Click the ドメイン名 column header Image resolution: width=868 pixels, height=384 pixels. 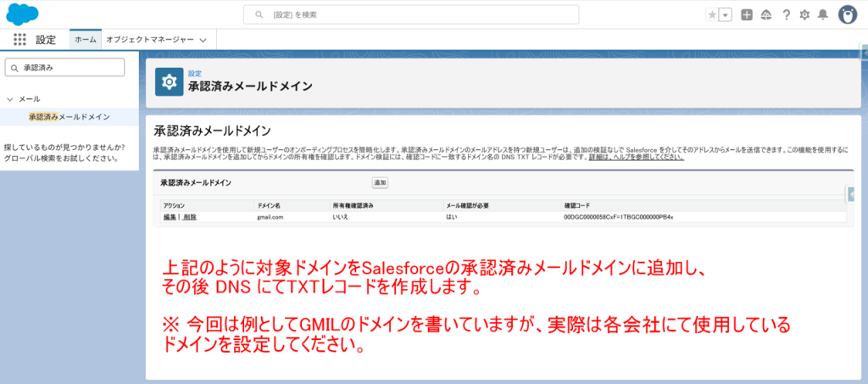coord(269,205)
